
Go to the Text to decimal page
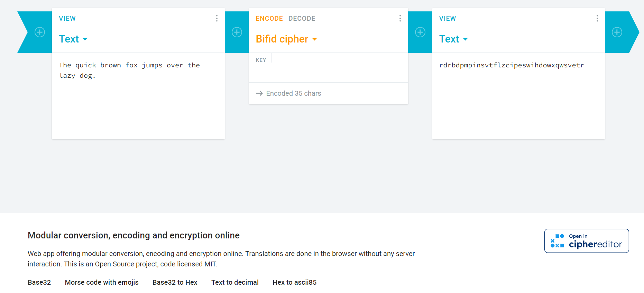(x=235, y=282)
